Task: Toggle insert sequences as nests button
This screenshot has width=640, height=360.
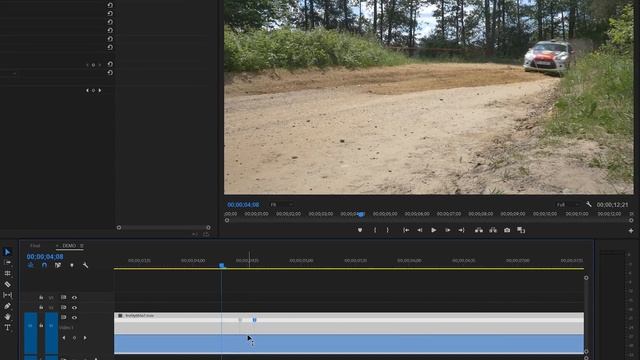Action: pyautogui.click(x=31, y=265)
